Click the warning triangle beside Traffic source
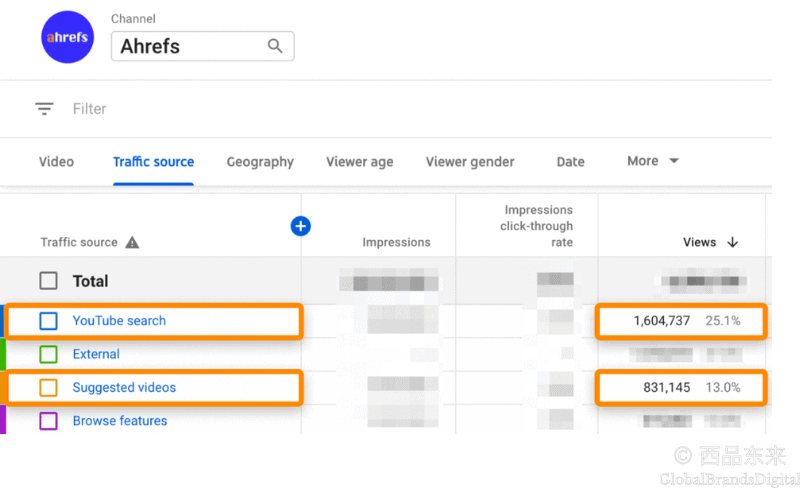 (x=132, y=242)
